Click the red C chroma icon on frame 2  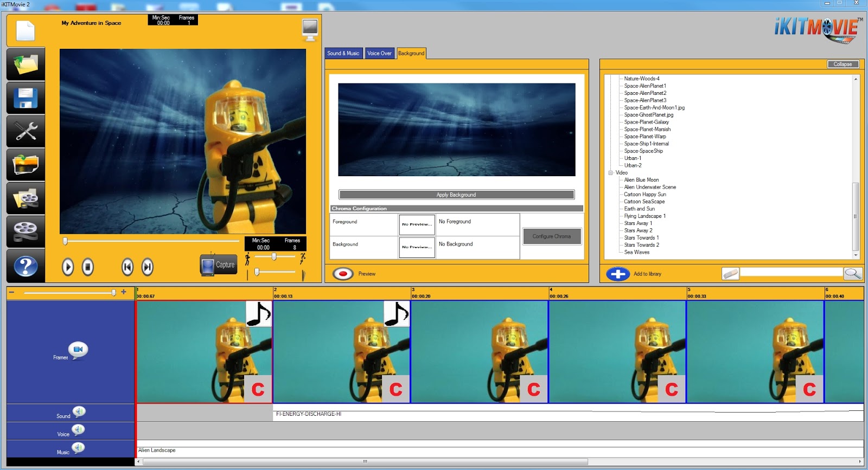tap(395, 389)
